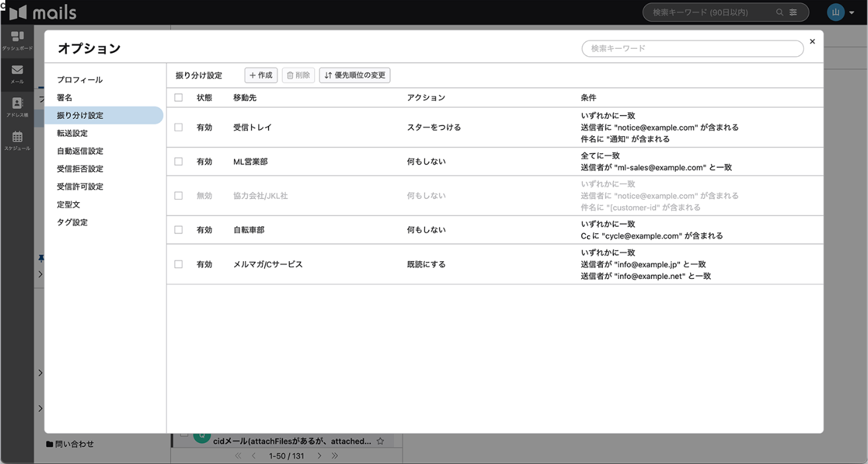Select 自動返信設定 from options menu

[80, 151]
